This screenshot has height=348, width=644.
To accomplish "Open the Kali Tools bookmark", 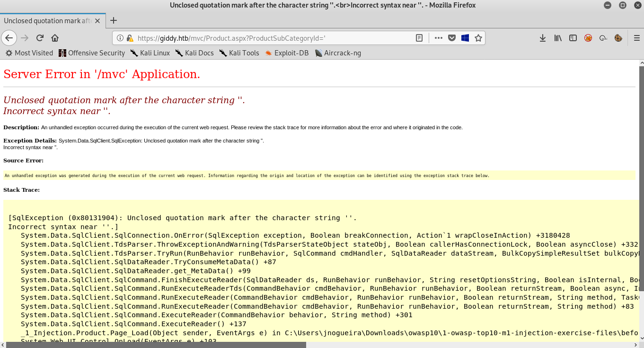I will click(x=239, y=53).
